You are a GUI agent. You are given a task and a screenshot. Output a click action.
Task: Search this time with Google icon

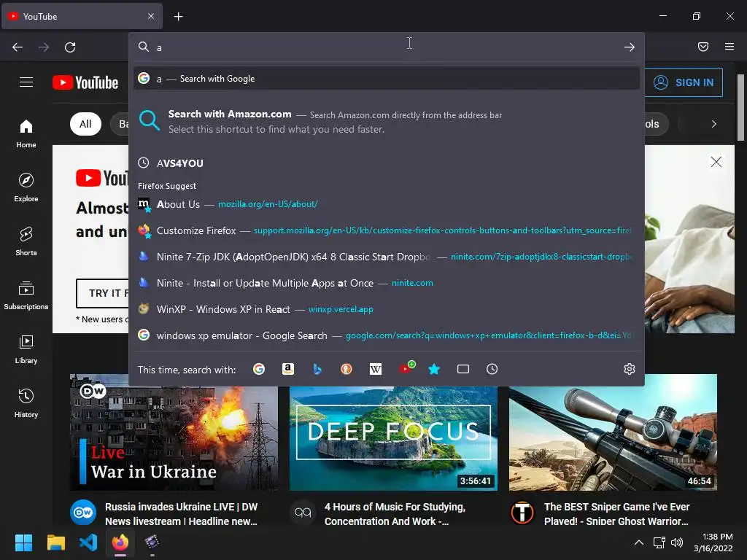[259, 369]
